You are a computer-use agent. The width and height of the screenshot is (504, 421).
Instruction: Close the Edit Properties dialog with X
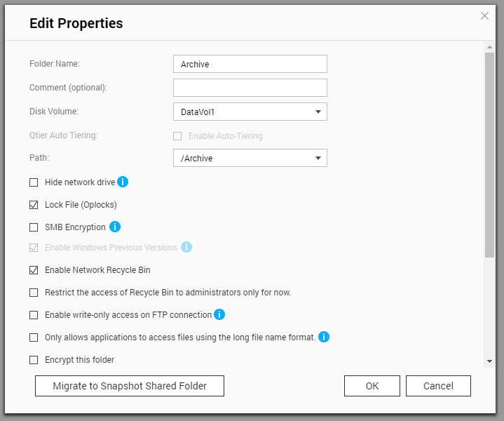click(484, 16)
